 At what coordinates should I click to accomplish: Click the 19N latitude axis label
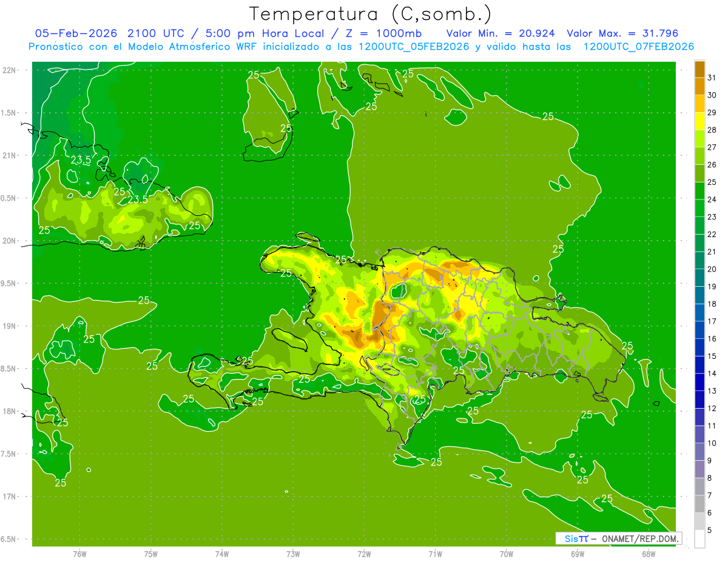tap(10, 326)
